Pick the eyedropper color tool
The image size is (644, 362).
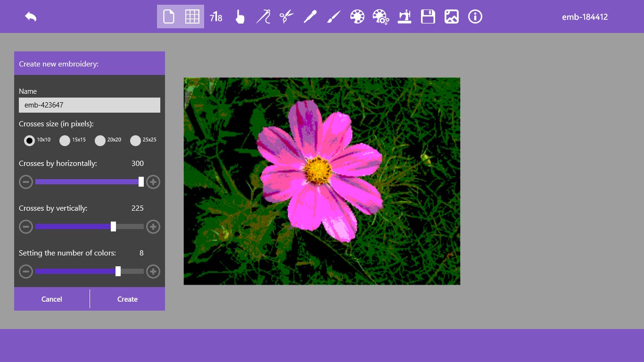[x=310, y=17]
